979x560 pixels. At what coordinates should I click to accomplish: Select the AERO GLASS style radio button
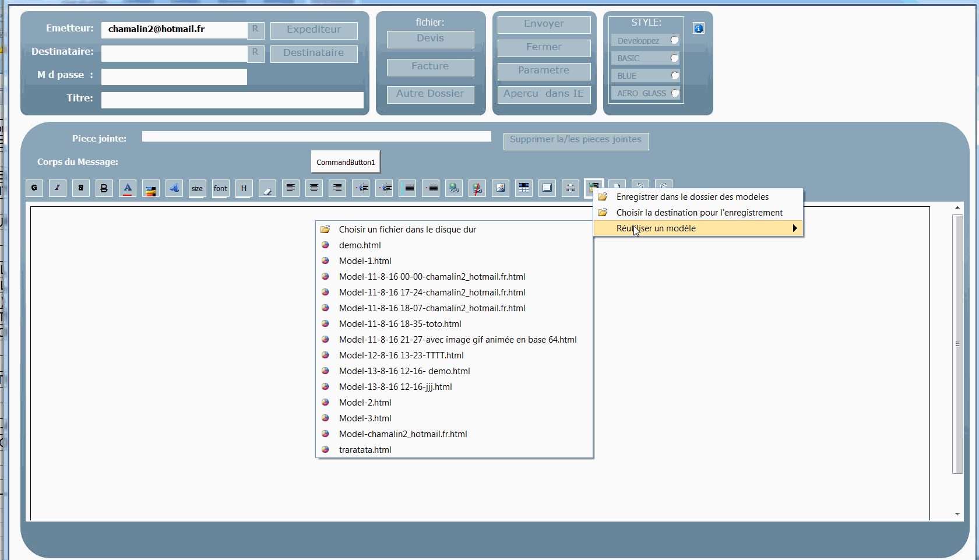[x=674, y=93]
